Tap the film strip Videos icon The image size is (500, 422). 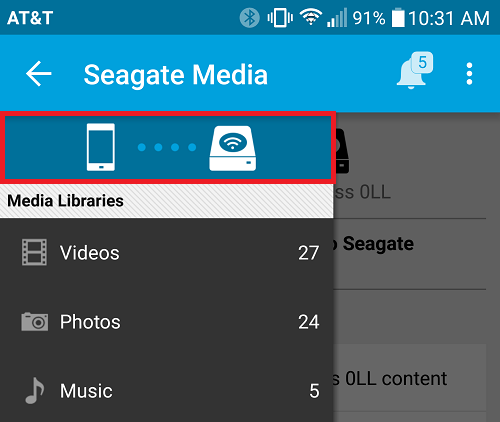[x=34, y=252]
